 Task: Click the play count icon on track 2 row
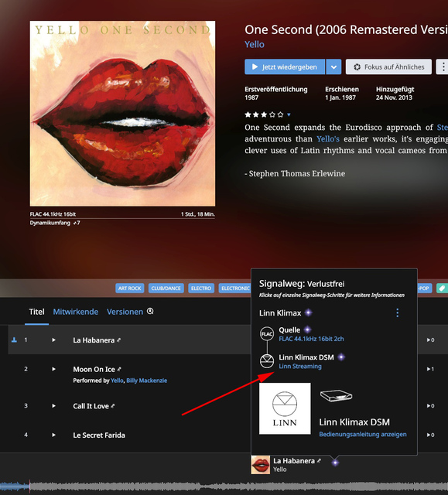431,369
